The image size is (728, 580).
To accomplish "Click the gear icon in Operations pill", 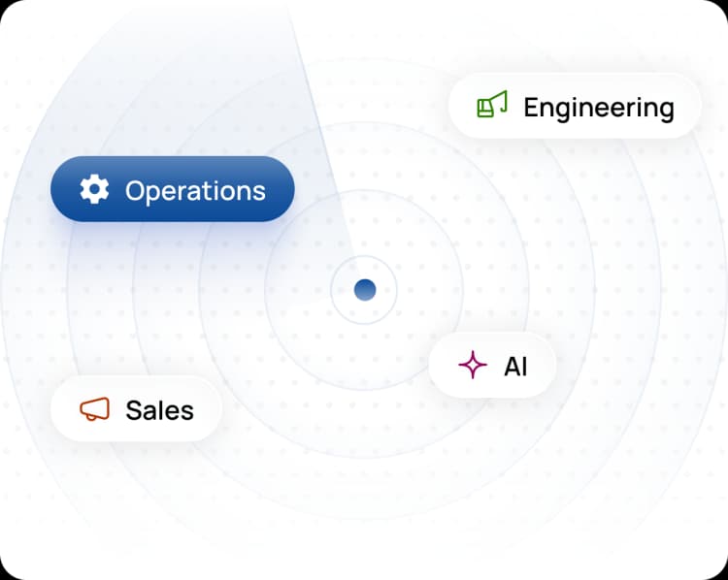I will (x=94, y=189).
